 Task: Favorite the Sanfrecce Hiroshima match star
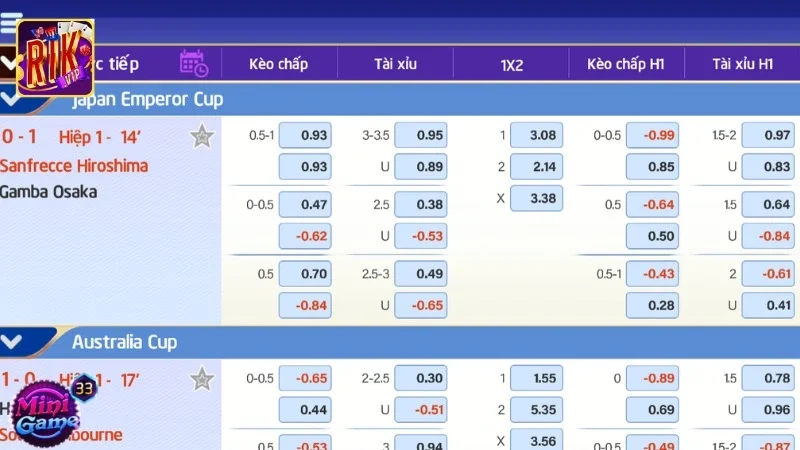pos(202,136)
